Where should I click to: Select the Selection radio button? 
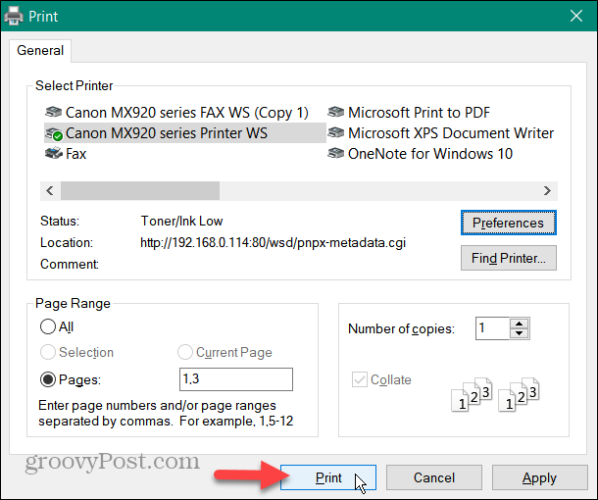coord(48,352)
